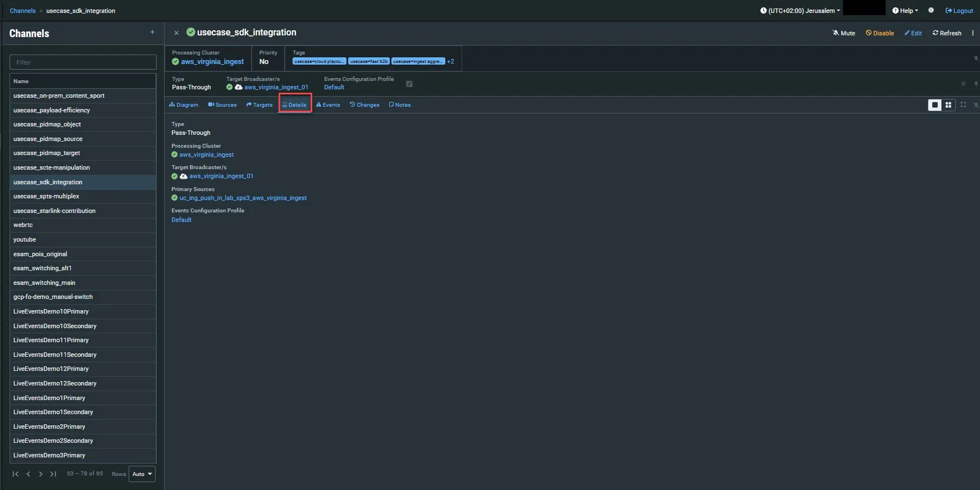Open the Events tab
Screen dimensions: 980x490
[x=328, y=105]
